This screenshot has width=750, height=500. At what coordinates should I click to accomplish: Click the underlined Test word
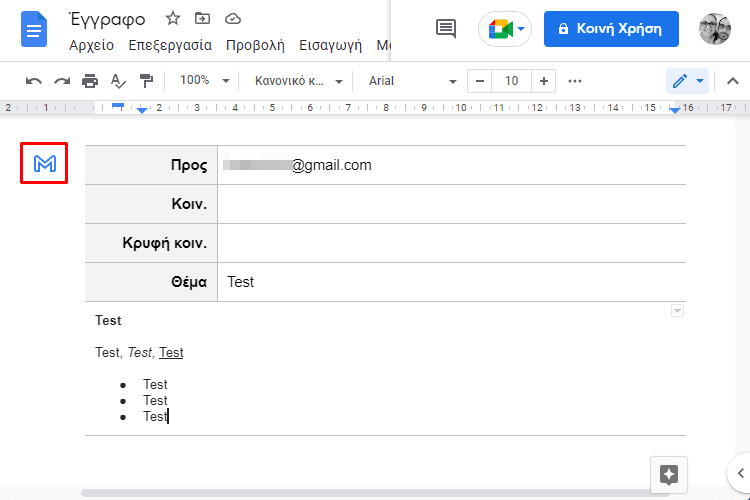171,353
